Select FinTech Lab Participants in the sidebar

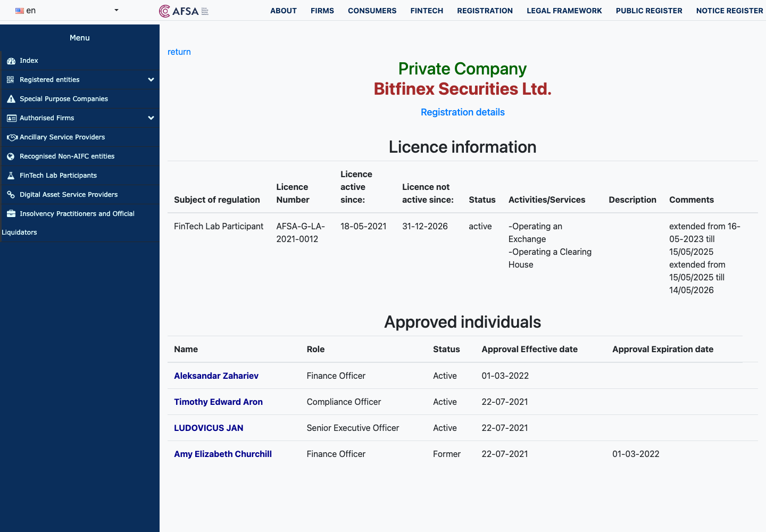point(80,176)
